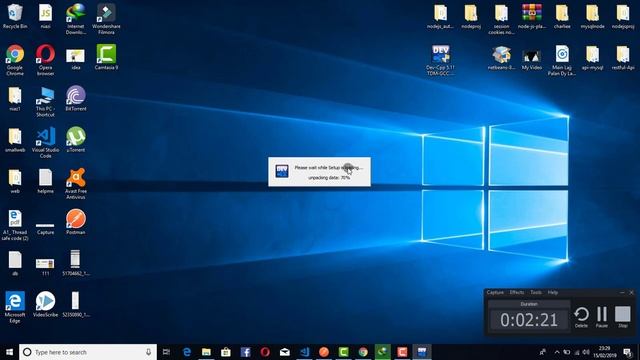Image resolution: width=640 pixels, height=360 pixels.
Task: Launch the Google Chrome desktop shortcut
Action: 15,60
